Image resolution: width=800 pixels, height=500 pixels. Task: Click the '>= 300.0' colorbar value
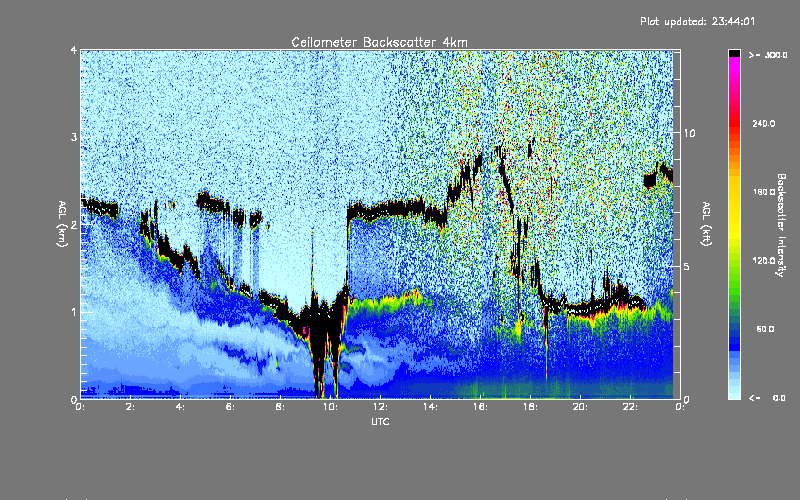[x=768, y=55]
